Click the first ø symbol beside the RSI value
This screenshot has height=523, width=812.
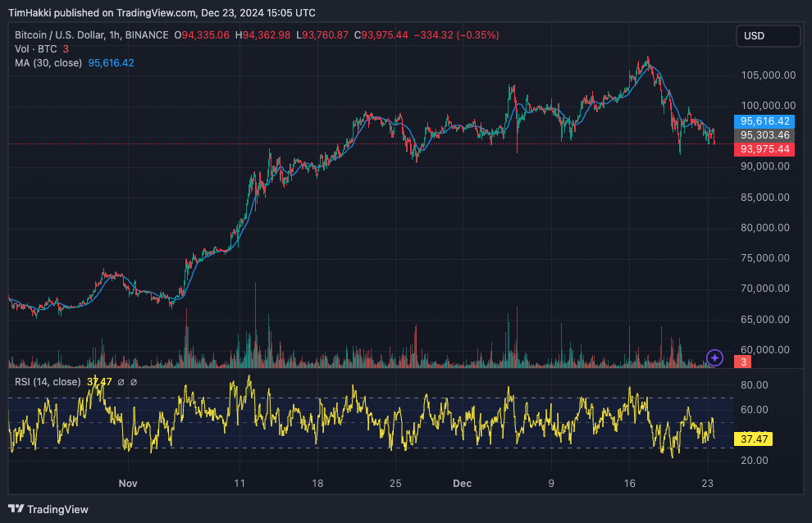click(x=121, y=381)
